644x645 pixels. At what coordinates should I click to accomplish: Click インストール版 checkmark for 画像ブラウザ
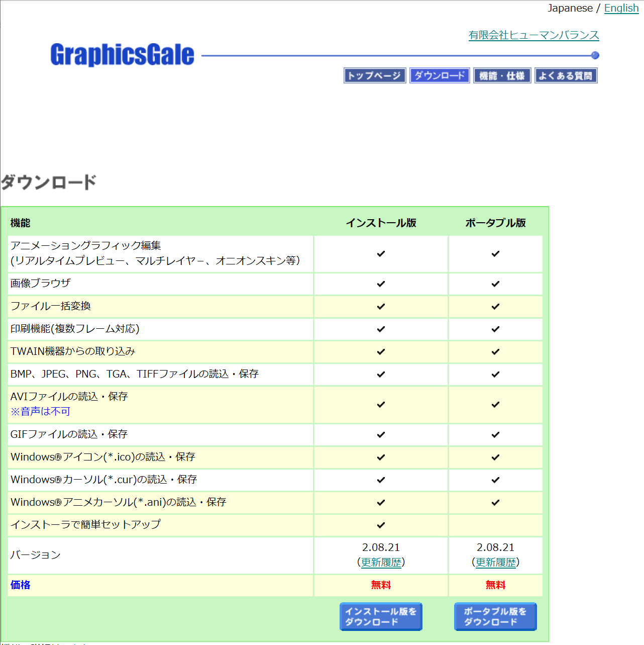(x=381, y=284)
